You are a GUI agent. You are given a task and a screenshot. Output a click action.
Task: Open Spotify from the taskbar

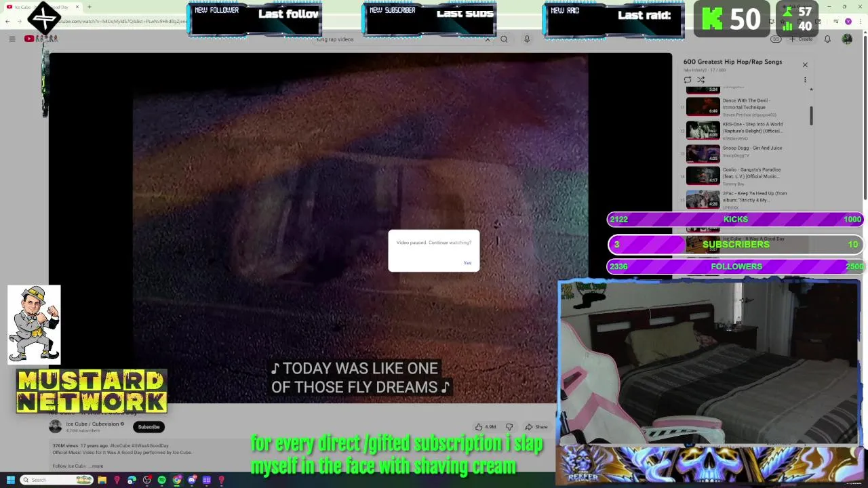(161, 480)
